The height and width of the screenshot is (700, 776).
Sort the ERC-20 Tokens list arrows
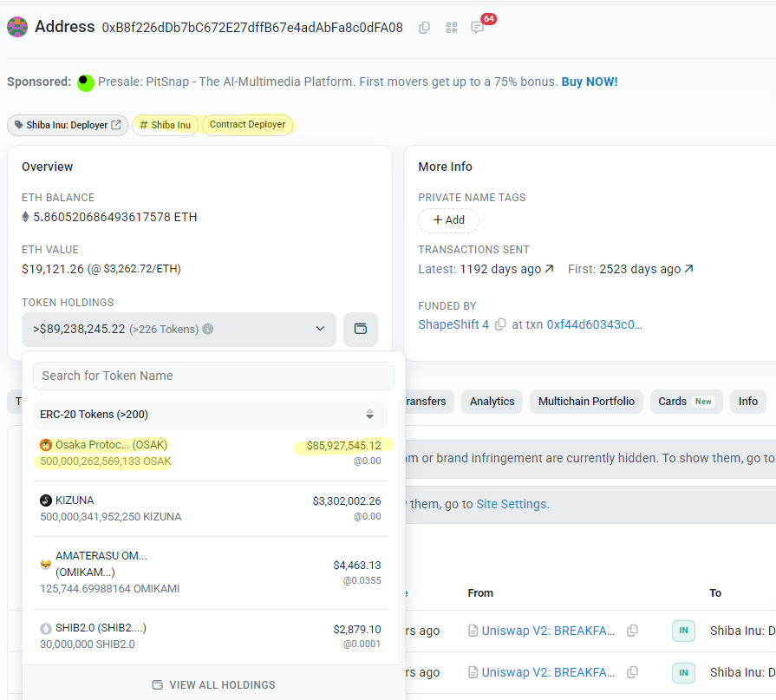[x=369, y=415]
